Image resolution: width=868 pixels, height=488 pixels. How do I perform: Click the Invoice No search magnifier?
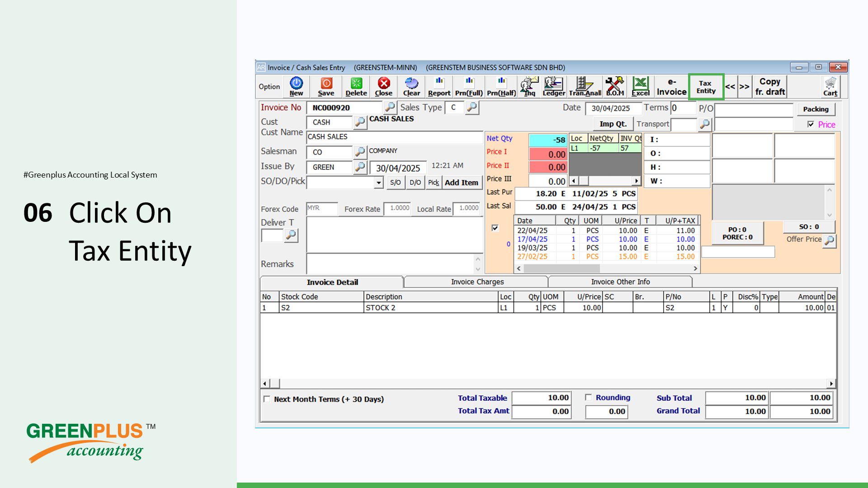pyautogui.click(x=390, y=108)
